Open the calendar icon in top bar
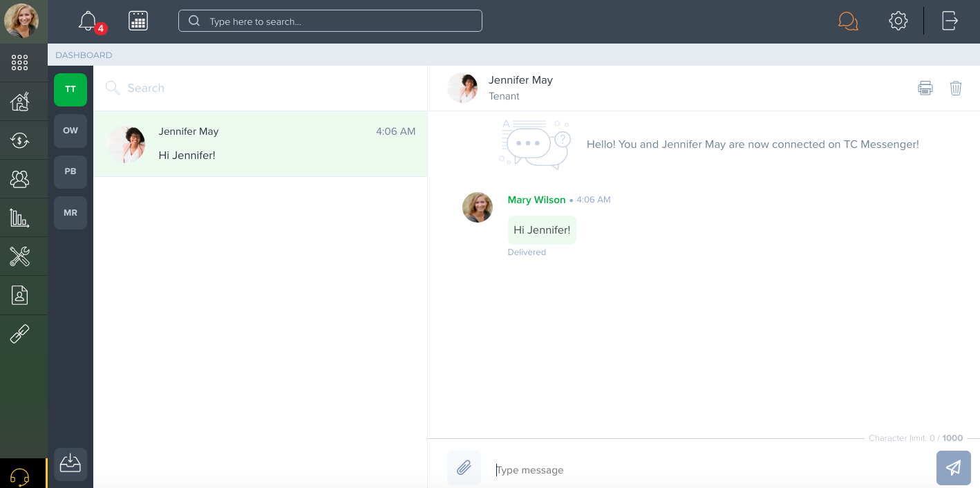Screen dimensions: 980x488 138,21
